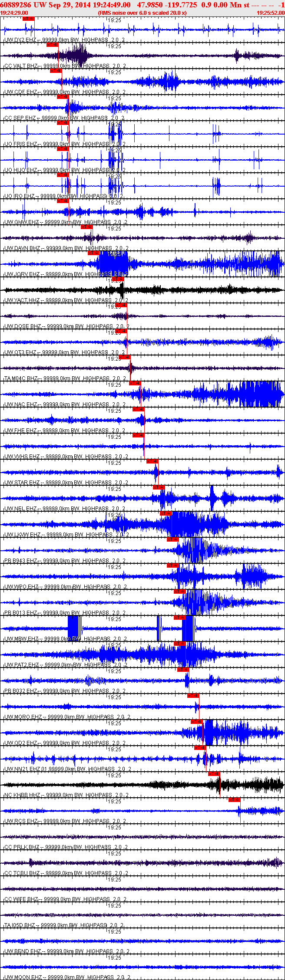Click the UW DY2 EHZ station label
This screenshot has height=980, width=285.
pyautogui.click(x=21, y=40)
